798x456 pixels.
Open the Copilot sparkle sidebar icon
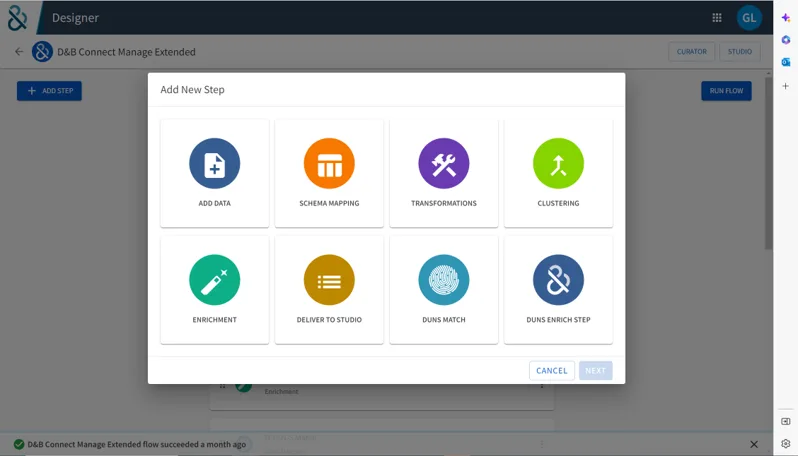786,17
